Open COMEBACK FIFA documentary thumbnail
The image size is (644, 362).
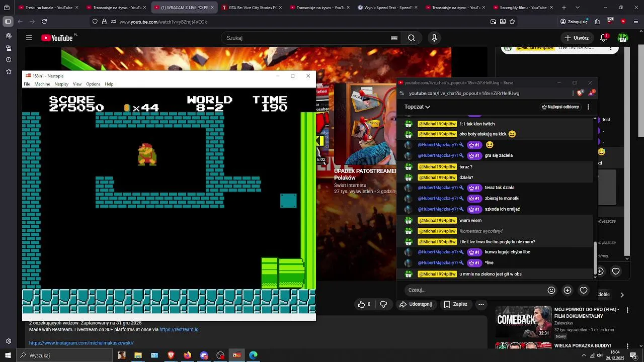click(x=523, y=321)
